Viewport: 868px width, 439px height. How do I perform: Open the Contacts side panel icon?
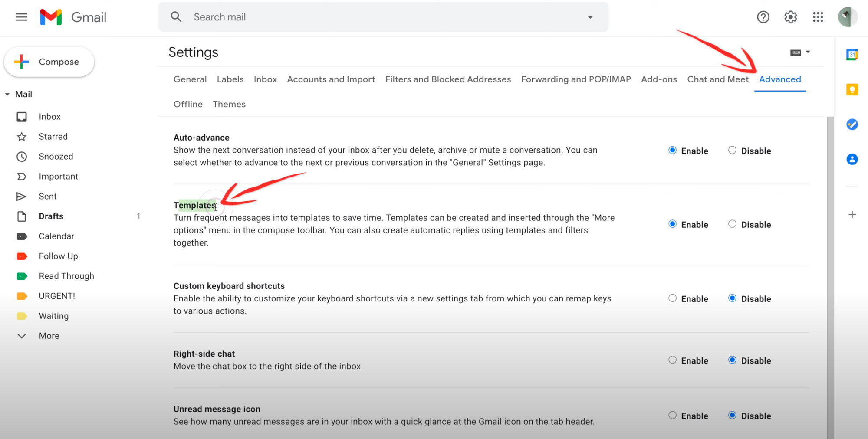click(x=852, y=159)
